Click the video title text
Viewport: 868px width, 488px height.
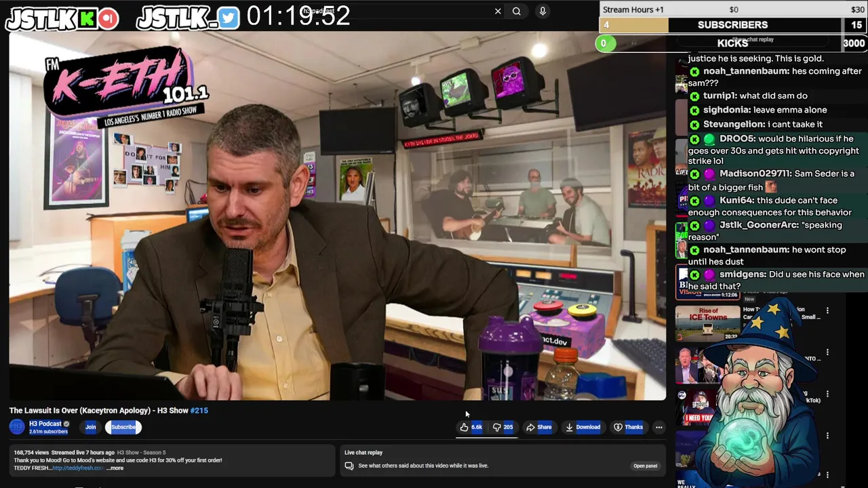coord(98,410)
